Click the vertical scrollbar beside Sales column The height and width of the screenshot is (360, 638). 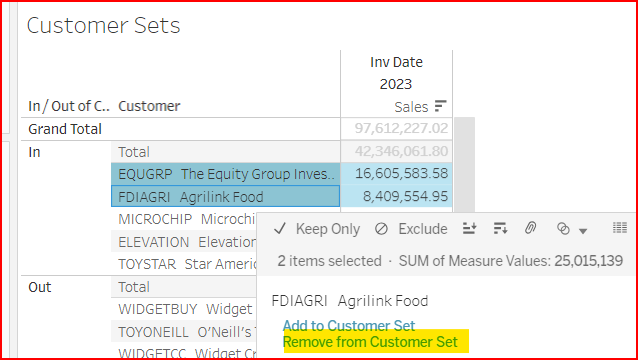[x=464, y=164]
